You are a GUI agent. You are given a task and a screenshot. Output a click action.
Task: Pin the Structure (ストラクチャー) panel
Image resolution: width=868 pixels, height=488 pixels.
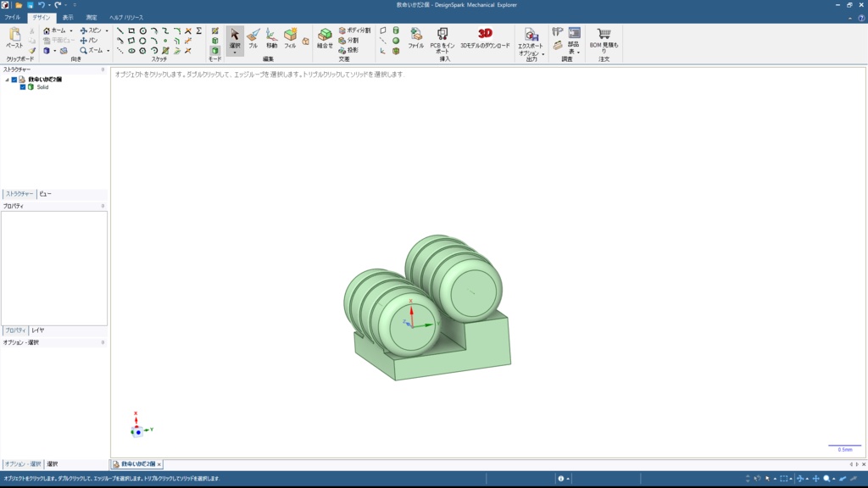103,69
